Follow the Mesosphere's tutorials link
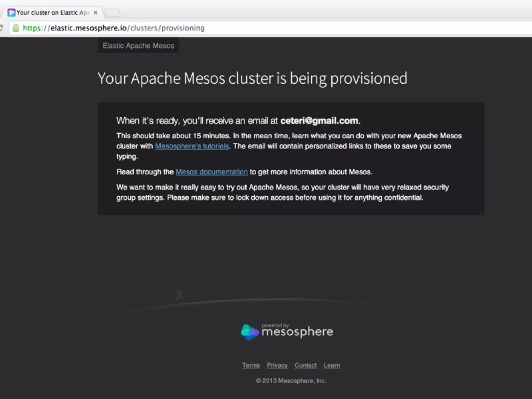This screenshot has height=399, width=532. click(x=192, y=146)
